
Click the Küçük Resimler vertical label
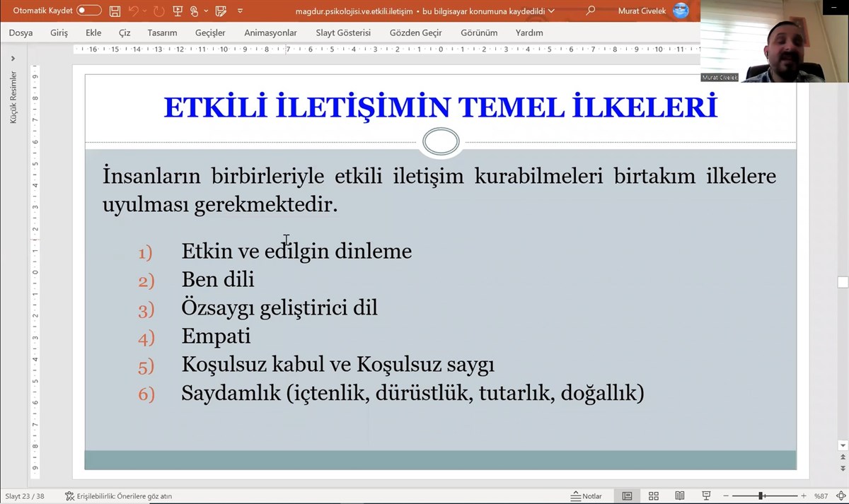(13, 98)
